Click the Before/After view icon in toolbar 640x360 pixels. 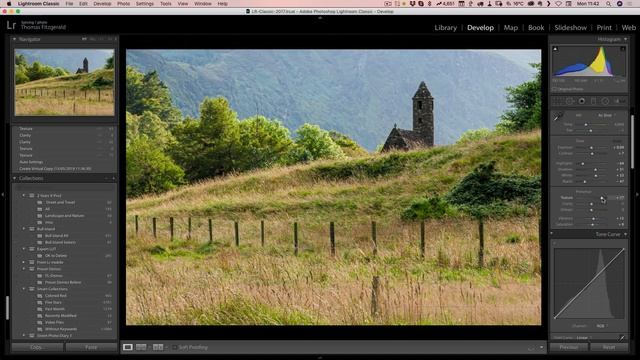tap(158, 347)
